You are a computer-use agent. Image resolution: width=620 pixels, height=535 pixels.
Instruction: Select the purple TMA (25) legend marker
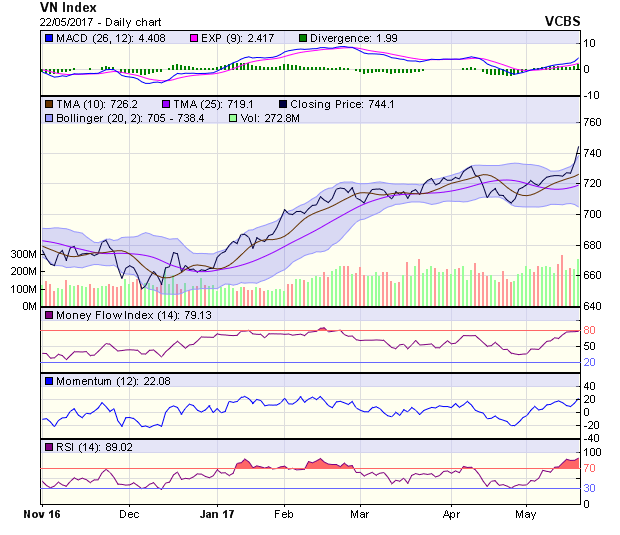[165, 103]
